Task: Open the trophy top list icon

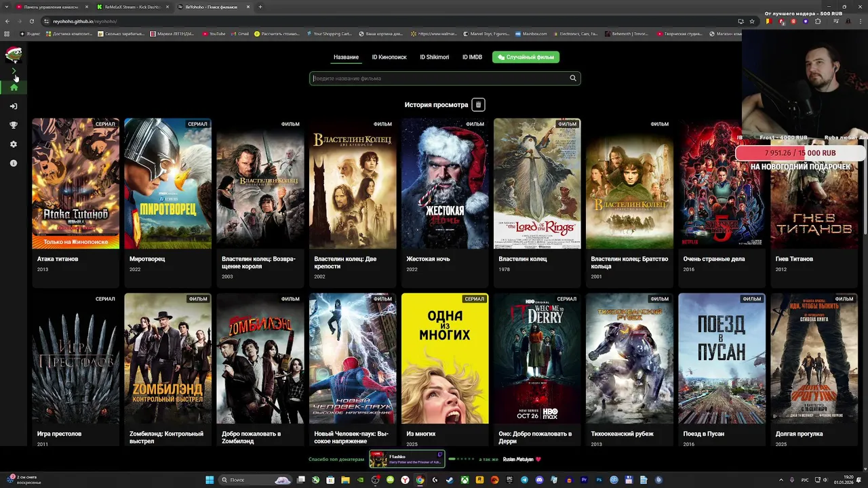Action: [14, 125]
